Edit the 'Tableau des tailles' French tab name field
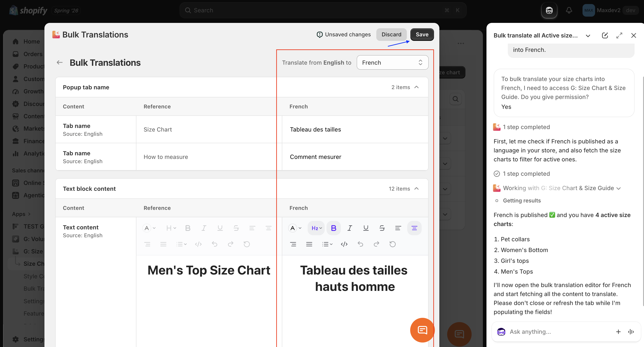644x347 pixels. click(x=355, y=129)
